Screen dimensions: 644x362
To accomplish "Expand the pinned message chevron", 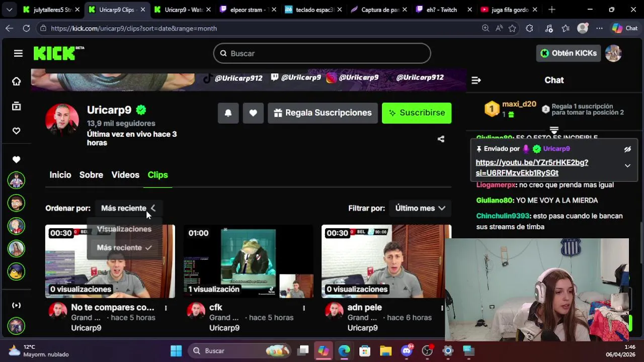I will point(627,165).
